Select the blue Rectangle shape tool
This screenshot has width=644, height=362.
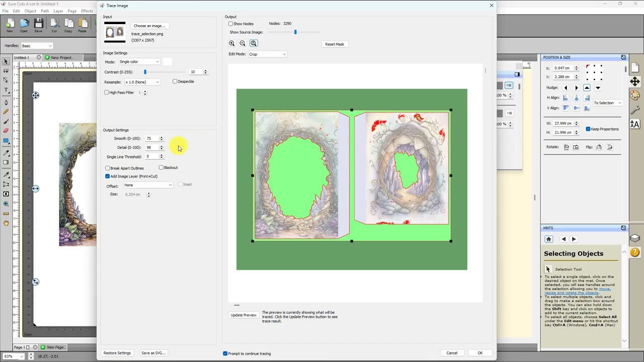click(x=6, y=141)
